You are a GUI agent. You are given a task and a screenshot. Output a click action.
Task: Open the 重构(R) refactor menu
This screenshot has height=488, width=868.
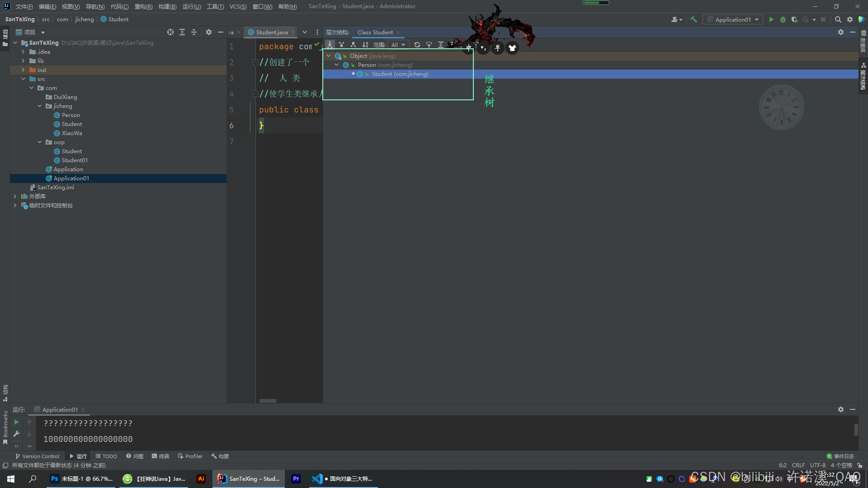pyautogui.click(x=143, y=6)
